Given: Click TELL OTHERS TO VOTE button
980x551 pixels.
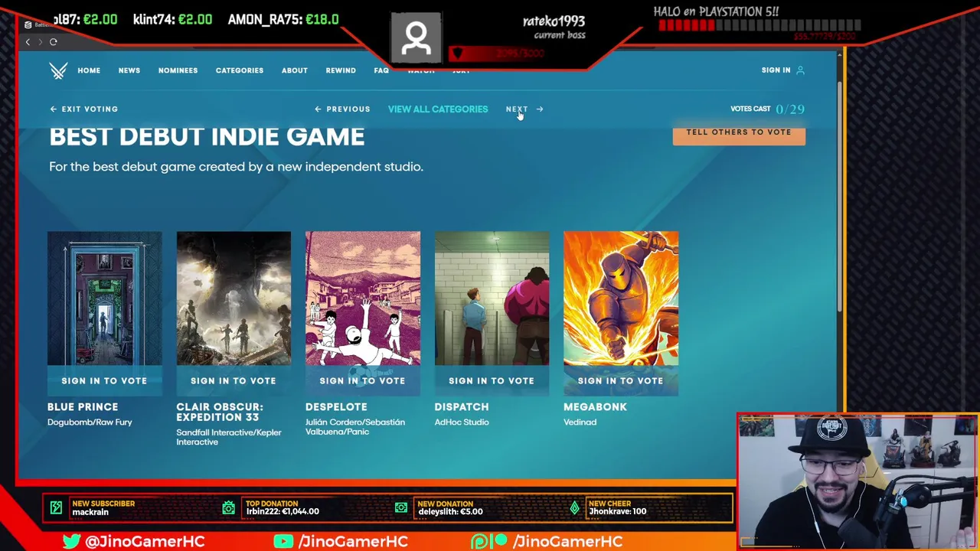Looking at the screenshot, I should pos(739,134).
